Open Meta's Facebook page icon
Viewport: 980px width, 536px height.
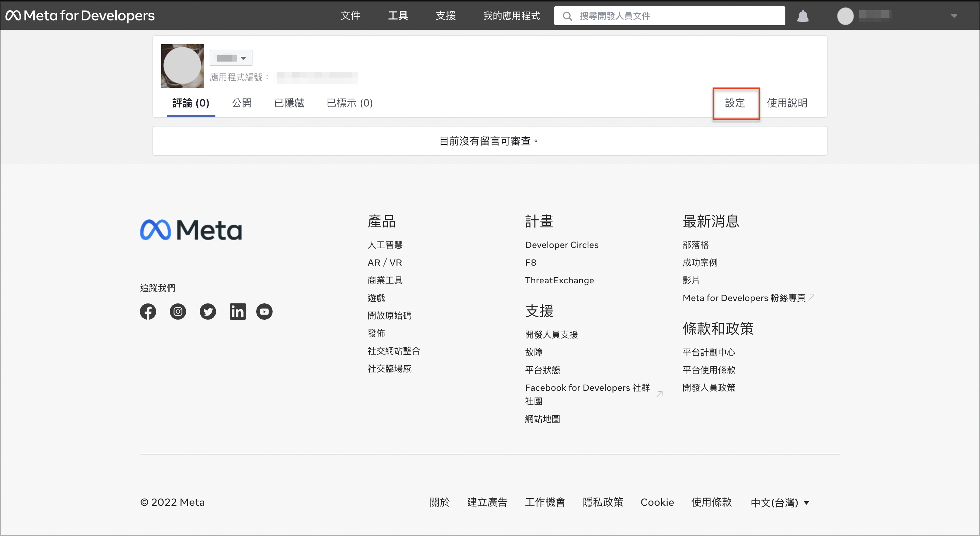[x=148, y=311]
